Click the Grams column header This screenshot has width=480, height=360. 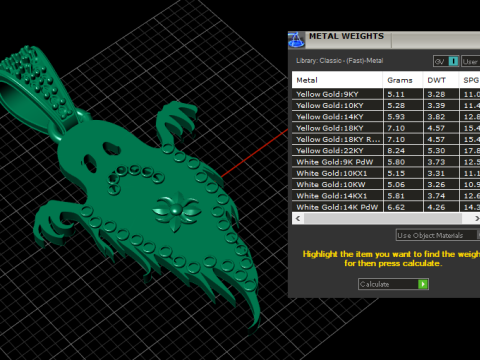pos(403,80)
